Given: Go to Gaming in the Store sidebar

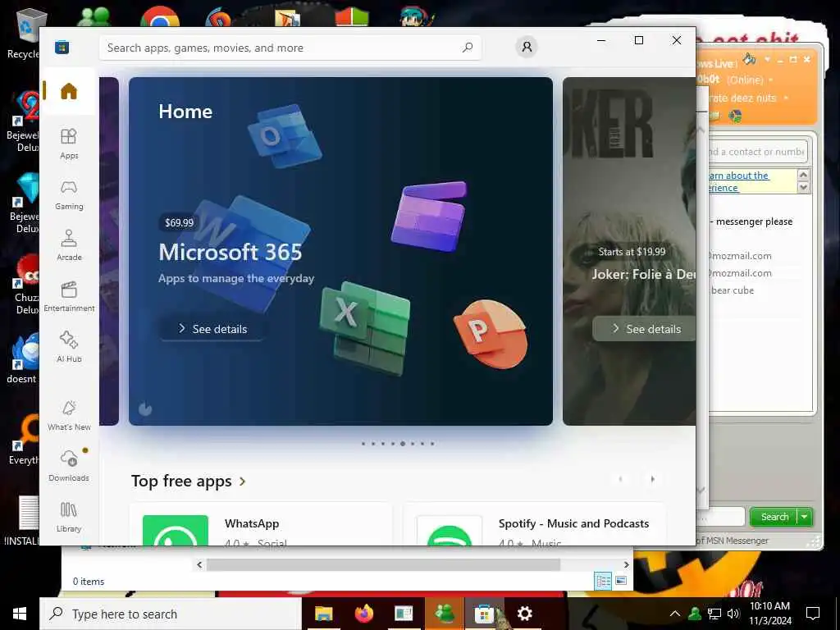Looking at the screenshot, I should 69,195.
